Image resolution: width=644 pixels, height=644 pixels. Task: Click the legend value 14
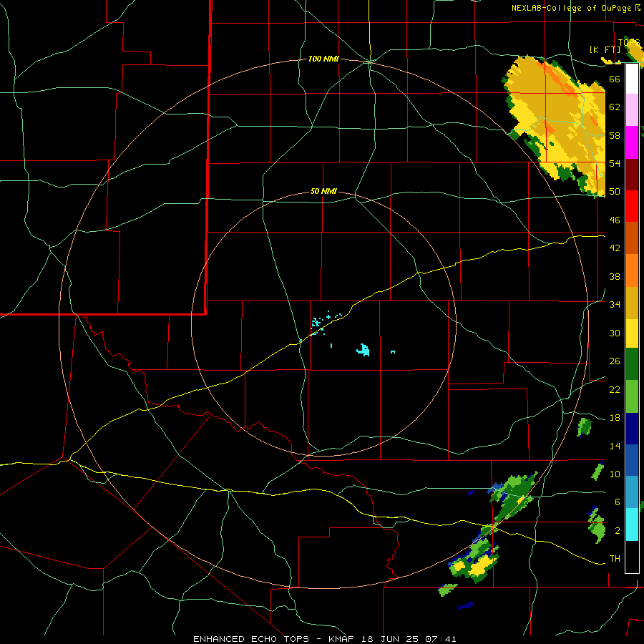point(615,446)
